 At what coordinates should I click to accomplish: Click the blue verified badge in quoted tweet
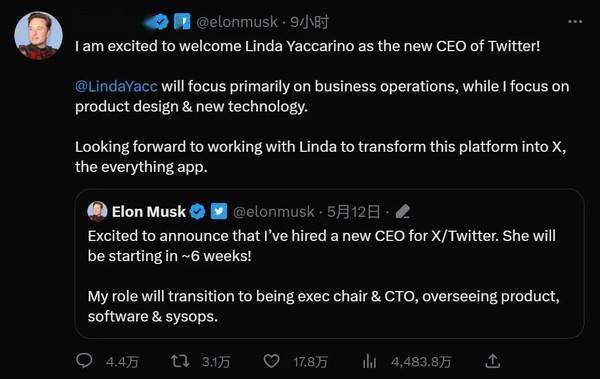pyautogui.click(x=197, y=211)
